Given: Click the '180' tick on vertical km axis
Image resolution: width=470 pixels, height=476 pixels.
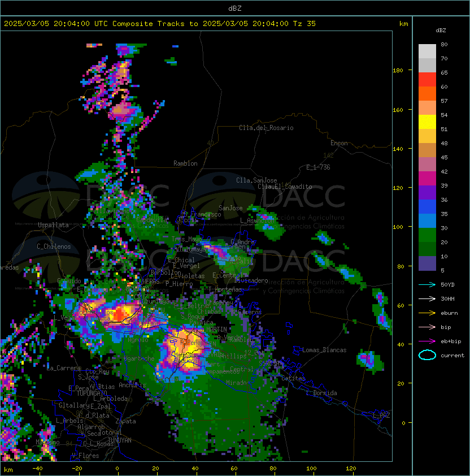Looking at the screenshot, I should (x=398, y=71).
